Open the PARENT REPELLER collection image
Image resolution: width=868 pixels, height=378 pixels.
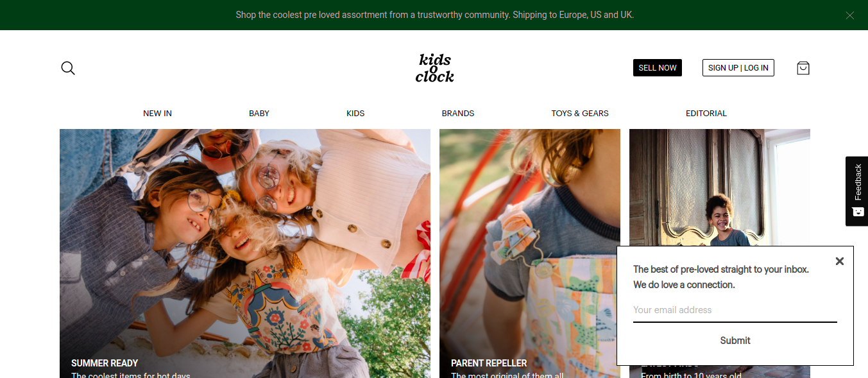coord(530,253)
